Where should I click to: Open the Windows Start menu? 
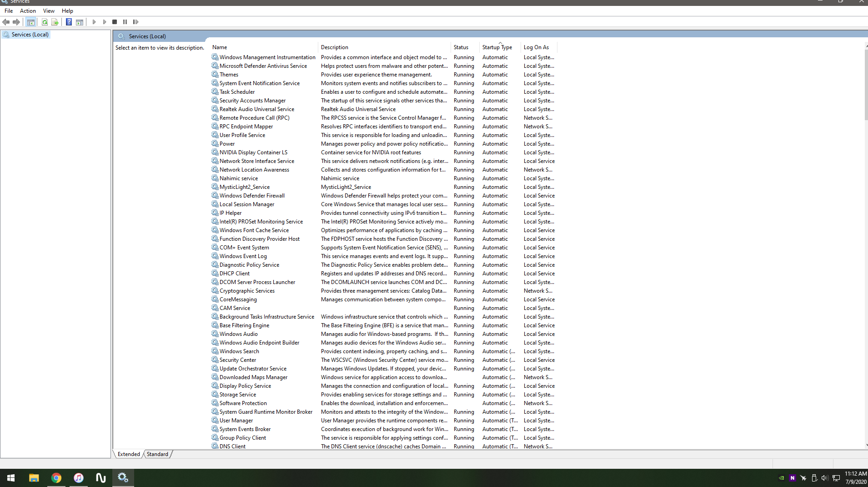(x=11, y=478)
